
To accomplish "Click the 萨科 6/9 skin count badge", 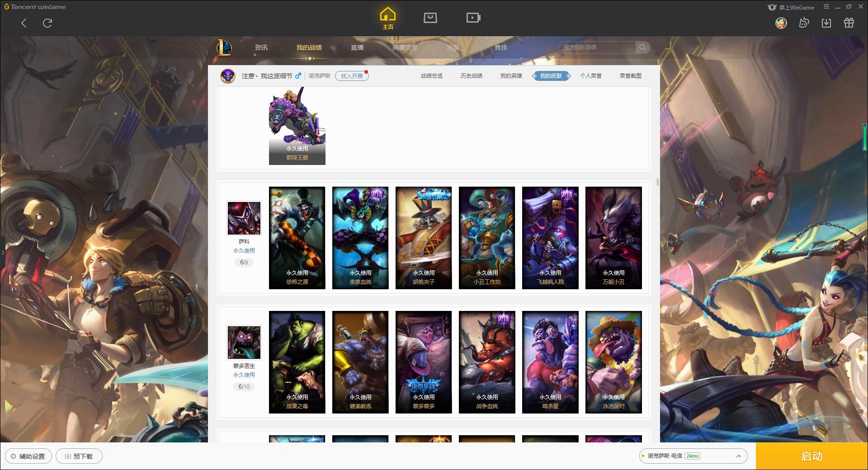I will pos(244,262).
